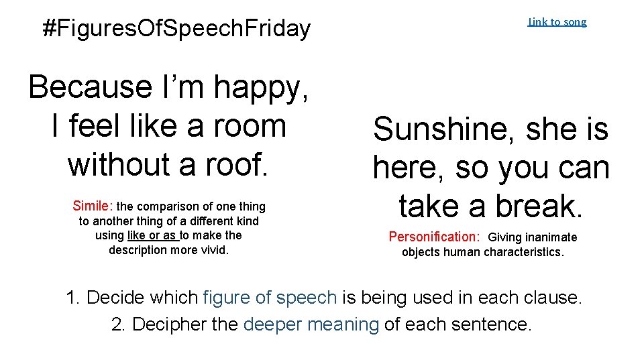The image size is (644, 362).
Task: Click the text 'objects human characteristics.'
Action: pos(482,252)
